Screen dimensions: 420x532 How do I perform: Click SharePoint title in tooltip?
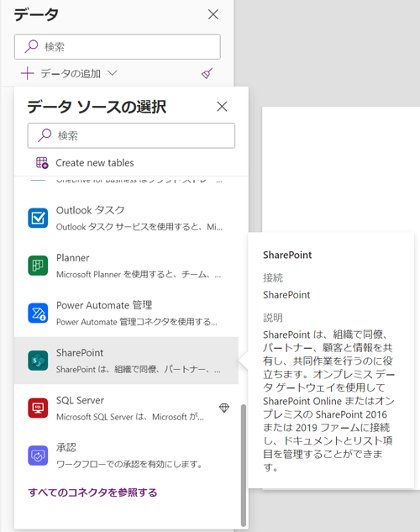click(x=287, y=255)
